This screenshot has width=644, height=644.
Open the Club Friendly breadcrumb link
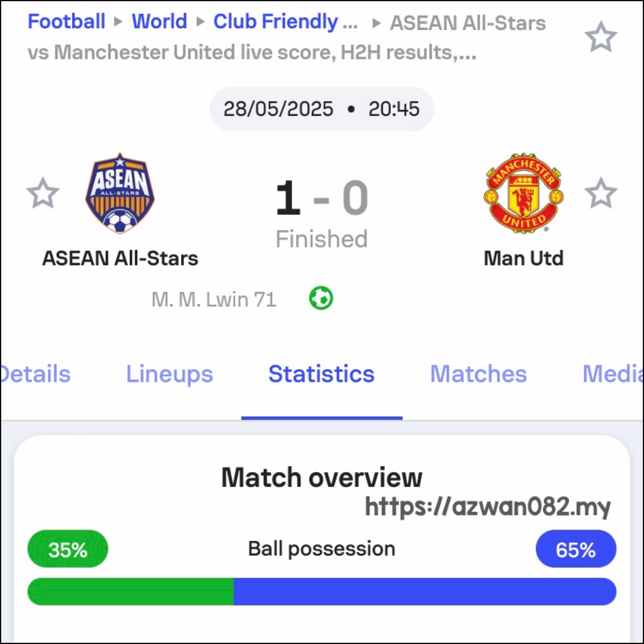point(286,22)
